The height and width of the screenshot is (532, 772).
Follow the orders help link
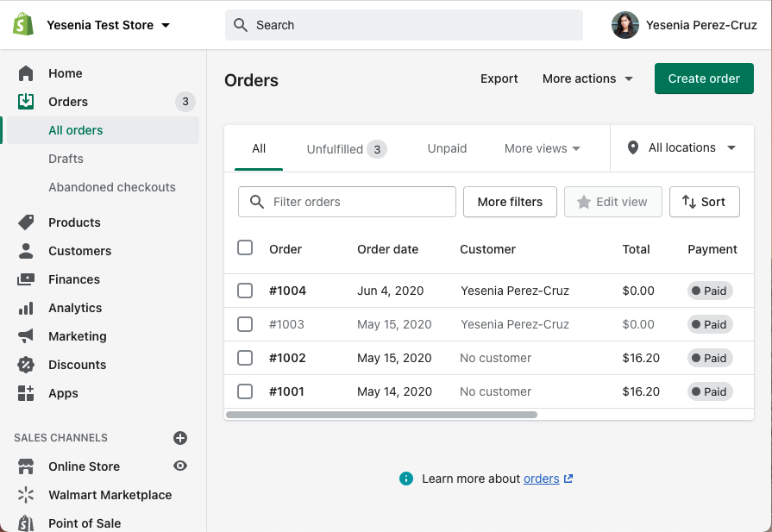point(542,479)
